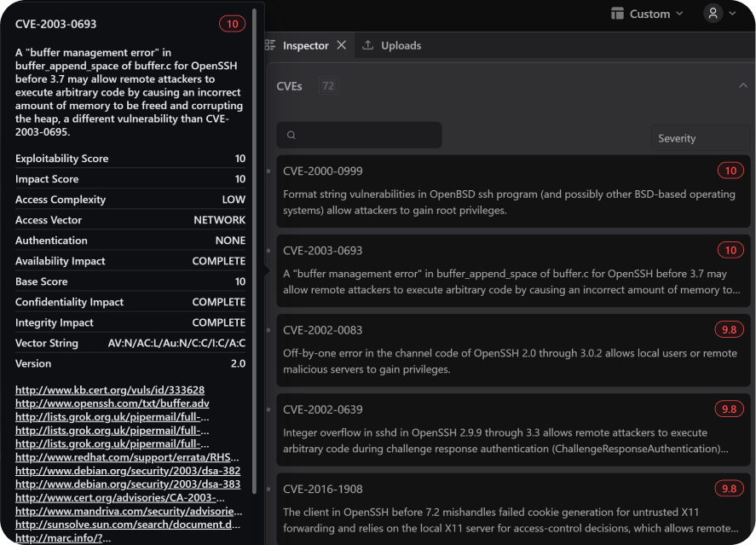Select the CVE-2003-0693 card in list
Viewport: 756px width, 545px height.
click(x=513, y=270)
